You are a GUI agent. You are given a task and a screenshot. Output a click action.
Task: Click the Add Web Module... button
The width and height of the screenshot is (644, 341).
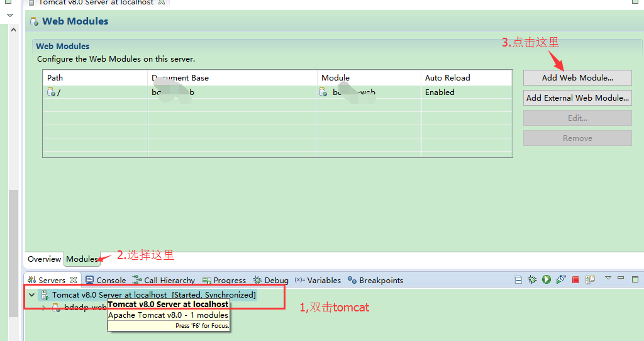(x=577, y=77)
